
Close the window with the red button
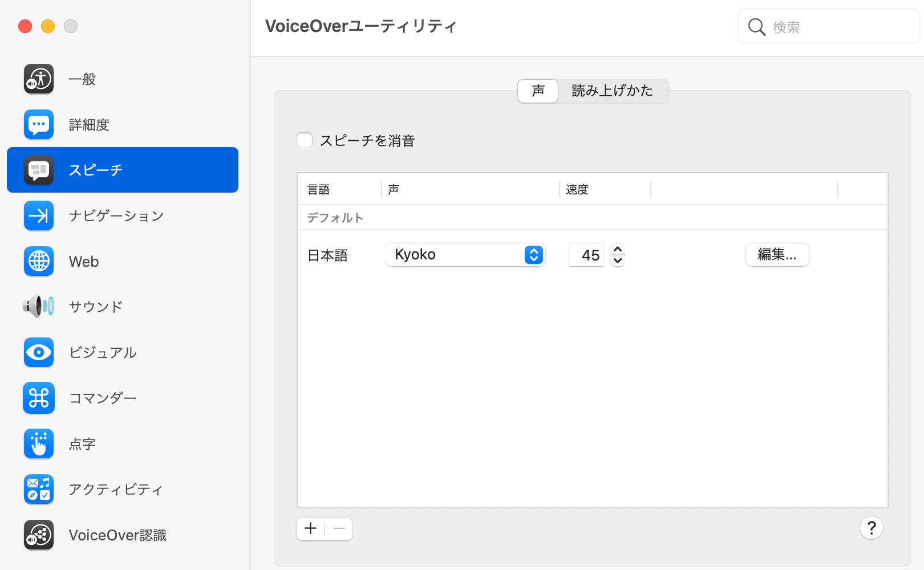tap(25, 26)
